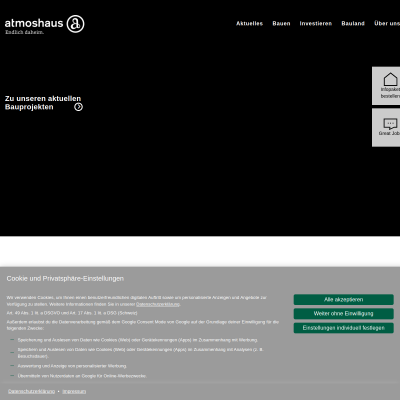
Task: Click the arrow circle next to Bauprojekten
Action: pyautogui.click(x=78, y=107)
